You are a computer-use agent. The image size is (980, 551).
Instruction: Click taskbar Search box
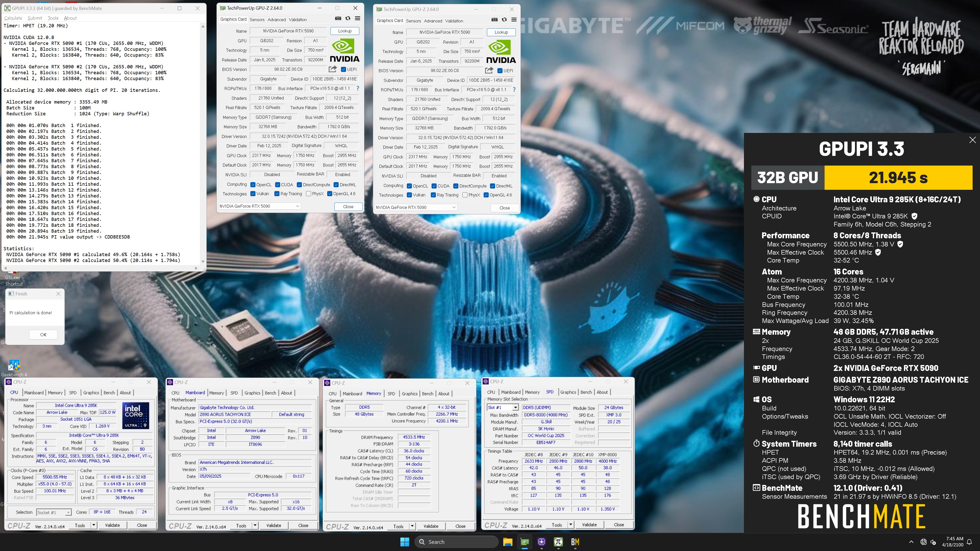[457, 542]
